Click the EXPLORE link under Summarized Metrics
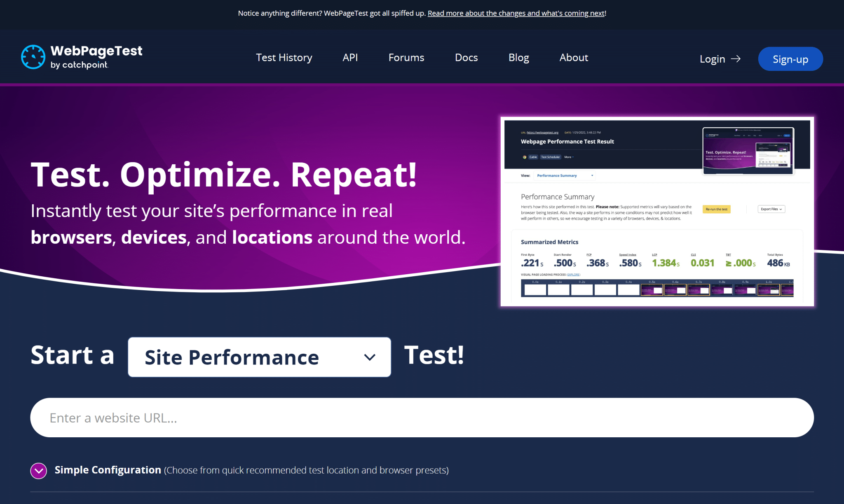The image size is (844, 504). [x=573, y=274]
